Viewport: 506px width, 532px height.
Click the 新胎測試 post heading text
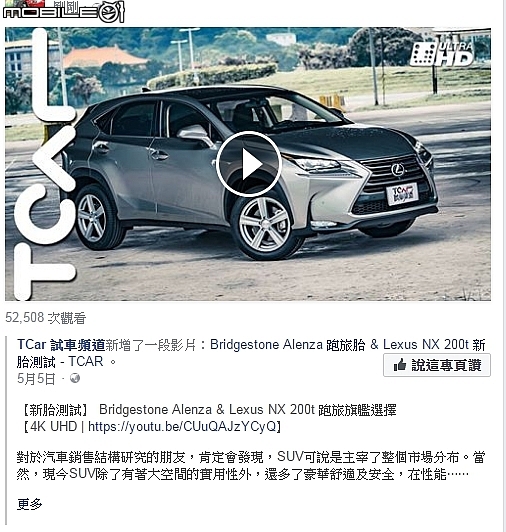(x=55, y=410)
